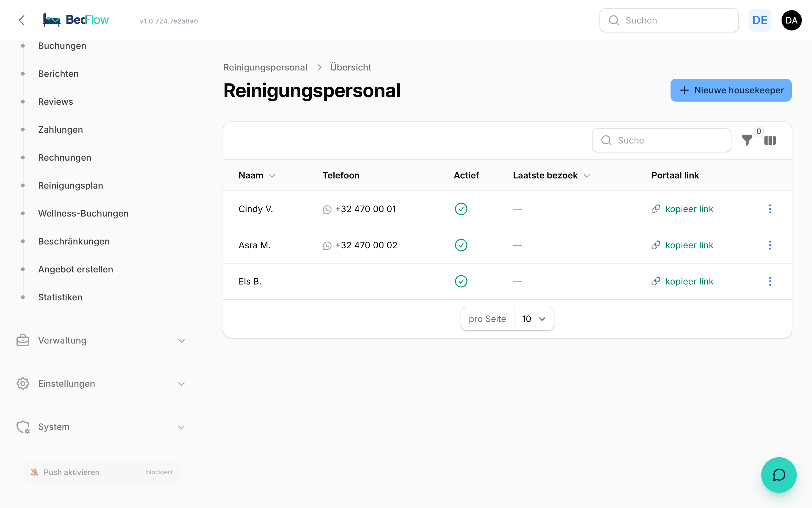Open row actions menu for Els B.
The image size is (812, 508).
770,281
